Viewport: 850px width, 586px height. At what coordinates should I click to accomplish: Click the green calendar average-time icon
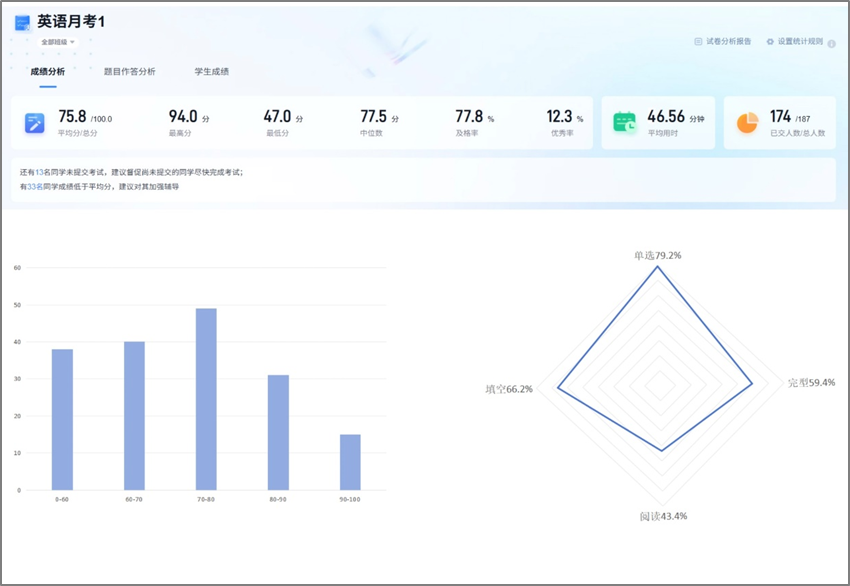tap(625, 123)
